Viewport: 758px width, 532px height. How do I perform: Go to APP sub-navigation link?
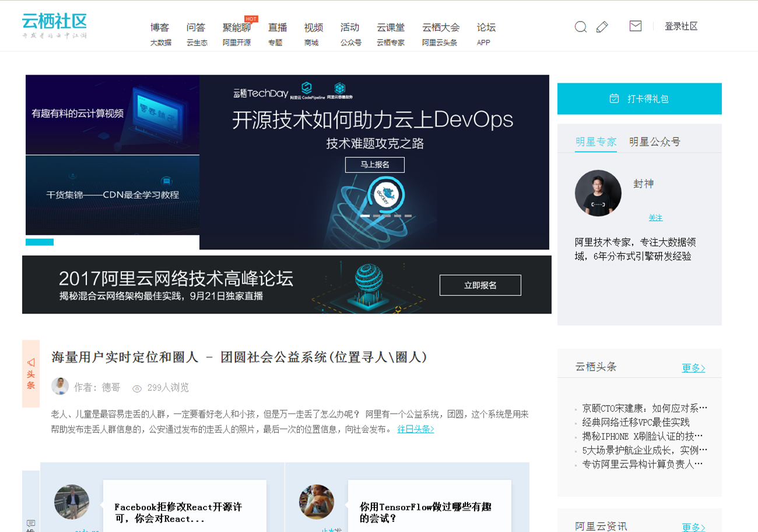pyautogui.click(x=483, y=43)
